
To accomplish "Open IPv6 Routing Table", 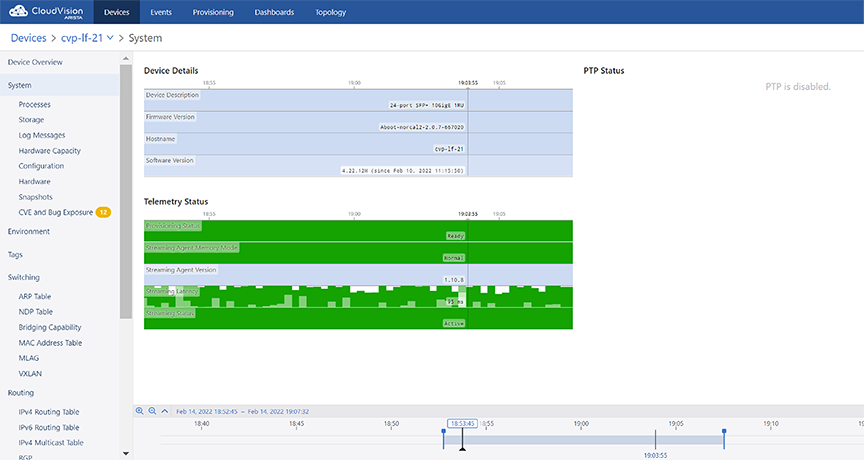I will click(x=49, y=427).
